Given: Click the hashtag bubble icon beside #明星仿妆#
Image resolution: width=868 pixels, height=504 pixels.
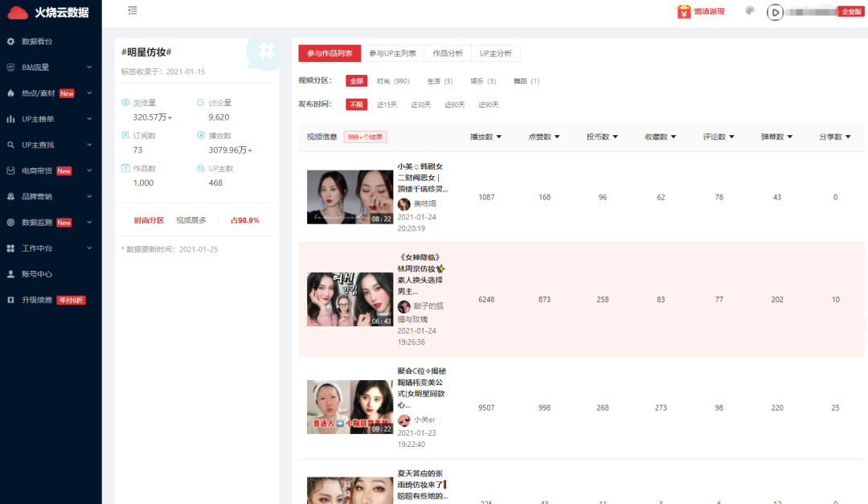Looking at the screenshot, I should pos(264,53).
